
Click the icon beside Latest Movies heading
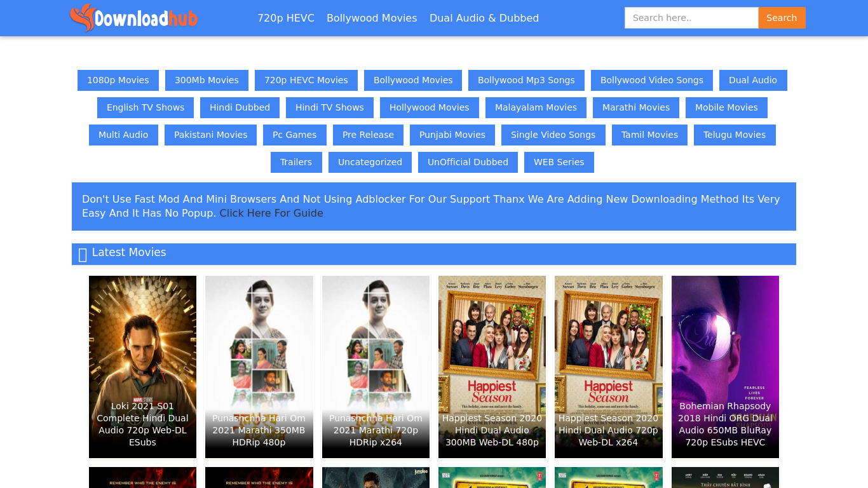click(x=83, y=255)
